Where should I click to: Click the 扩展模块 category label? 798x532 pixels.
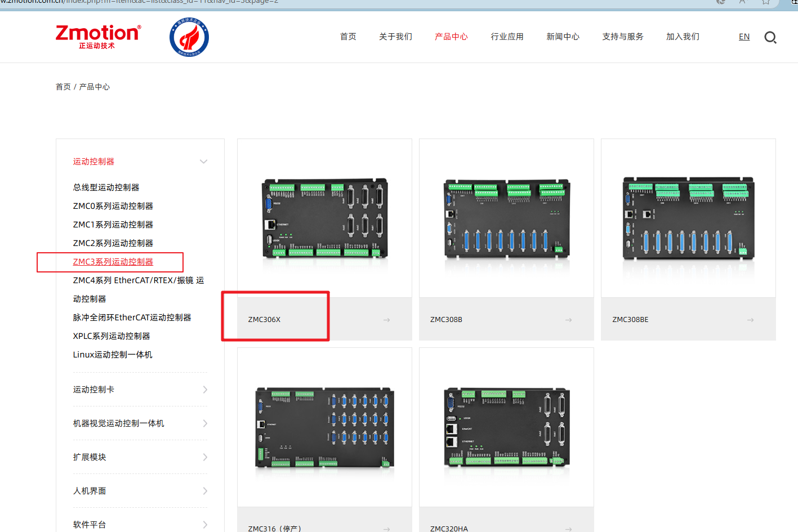click(90, 457)
